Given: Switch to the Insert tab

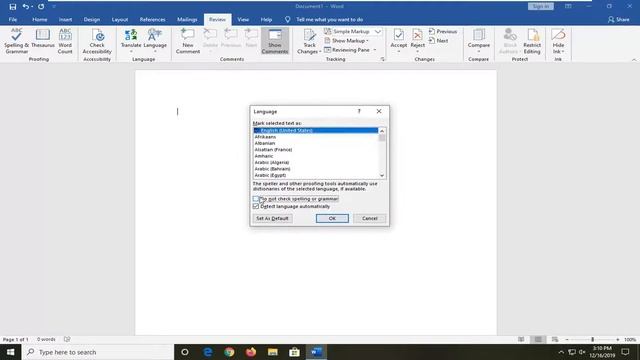Looking at the screenshot, I should [65, 19].
